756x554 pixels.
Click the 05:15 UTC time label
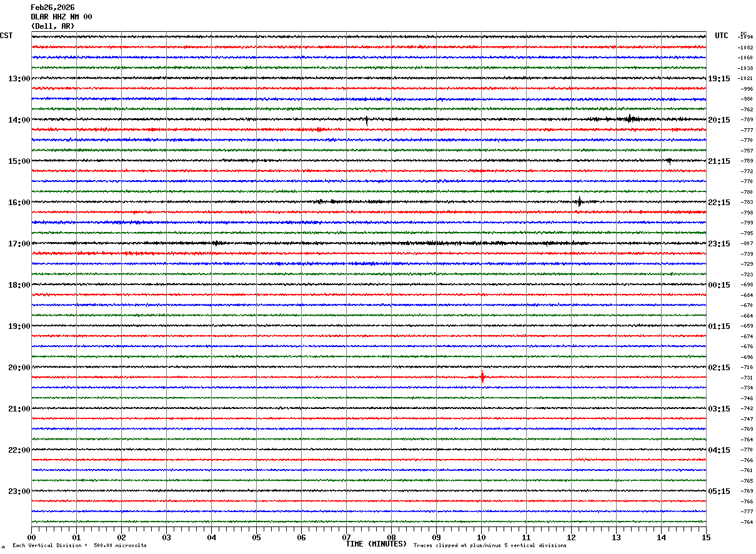(719, 491)
